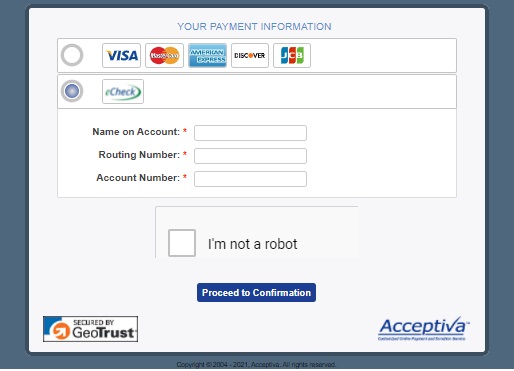Click the "I'm not a robot" label text
The image size is (514, 371).
pos(252,244)
